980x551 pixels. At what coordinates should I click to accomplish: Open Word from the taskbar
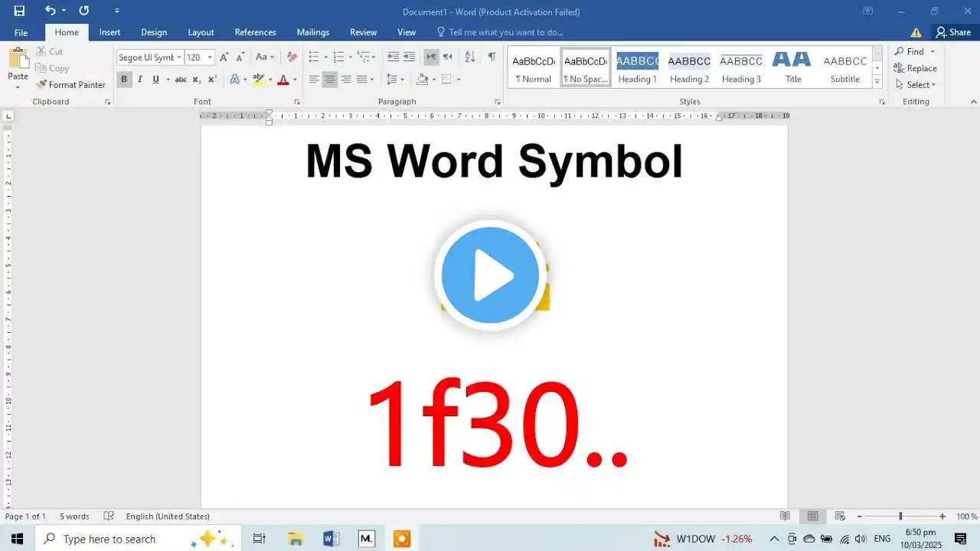tap(331, 539)
